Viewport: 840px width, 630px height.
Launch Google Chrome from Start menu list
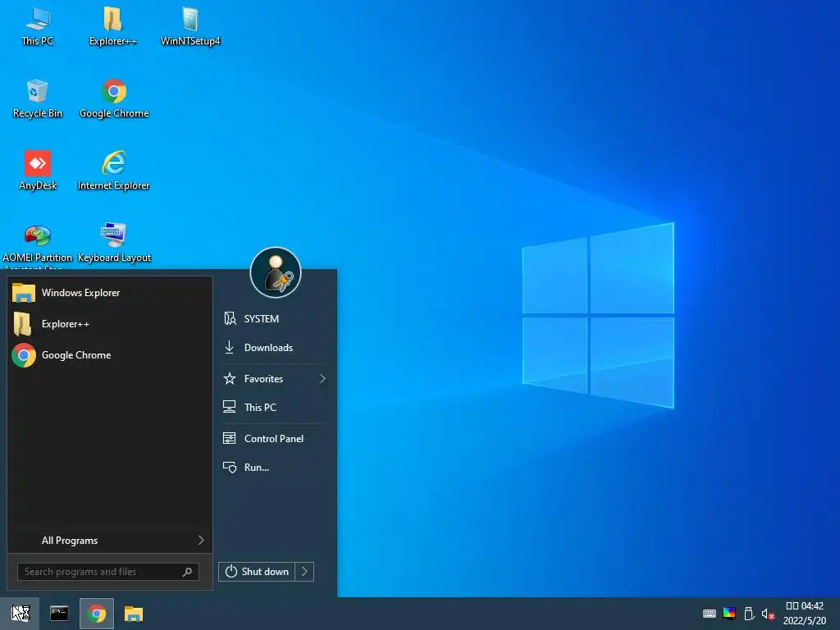[110, 355]
